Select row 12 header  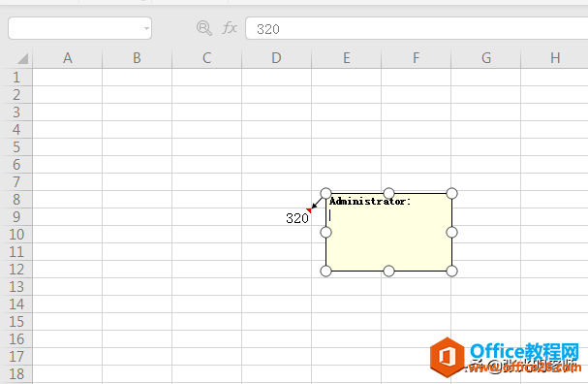(16, 270)
